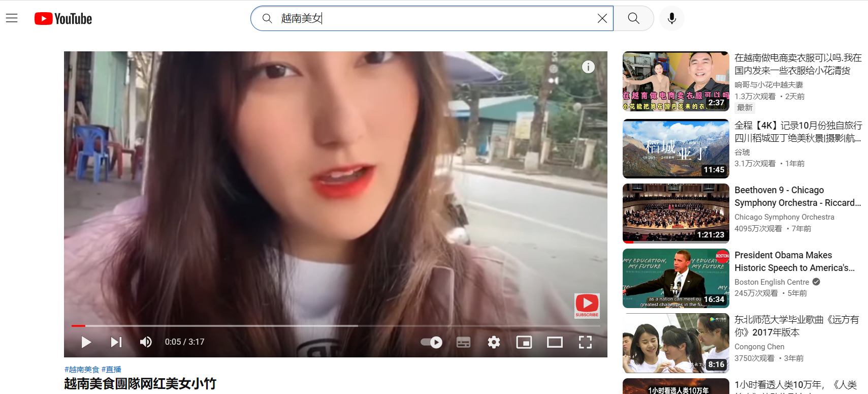Click the magnifier search button
The width and height of the screenshot is (868, 394).
633,18
